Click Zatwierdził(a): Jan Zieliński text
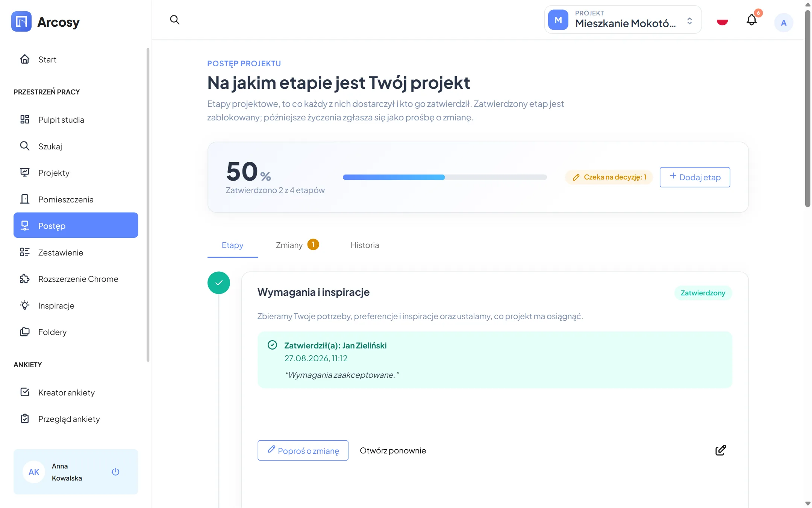The width and height of the screenshot is (812, 508). click(335, 345)
